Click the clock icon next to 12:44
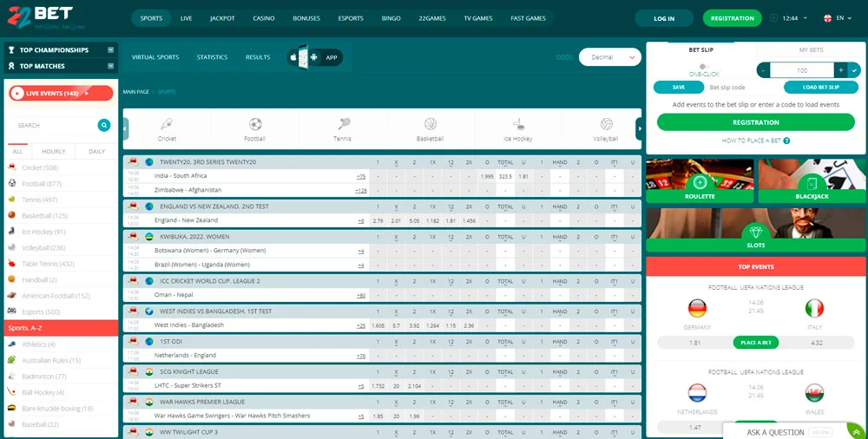Image resolution: width=868 pixels, height=439 pixels. click(774, 18)
